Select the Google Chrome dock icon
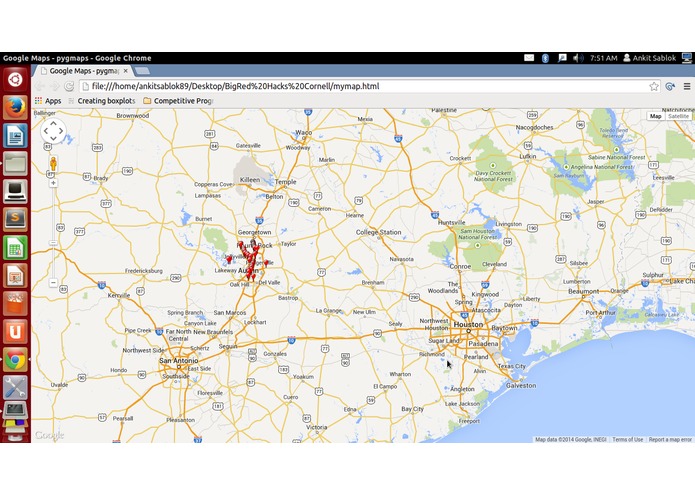 tap(15, 360)
